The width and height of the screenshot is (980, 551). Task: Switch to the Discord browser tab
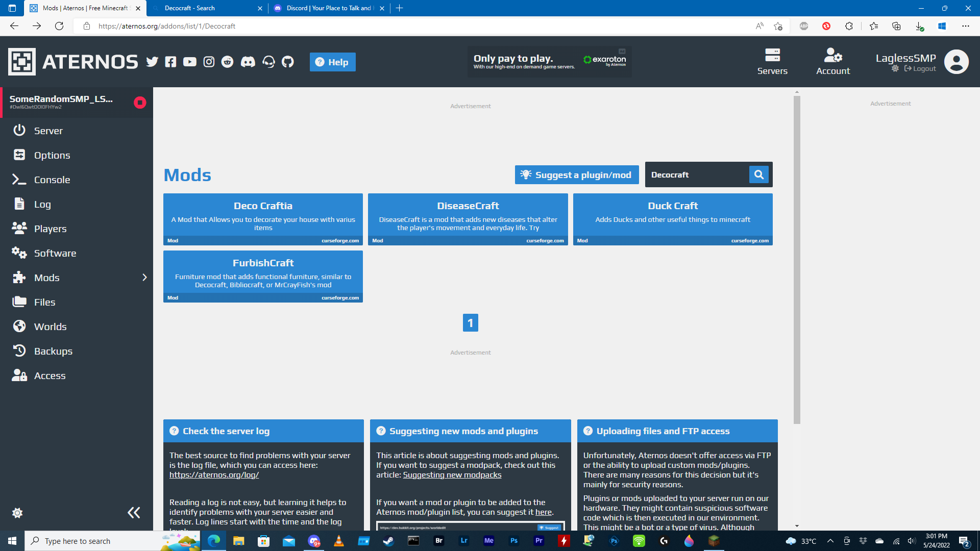coord(329,8)
